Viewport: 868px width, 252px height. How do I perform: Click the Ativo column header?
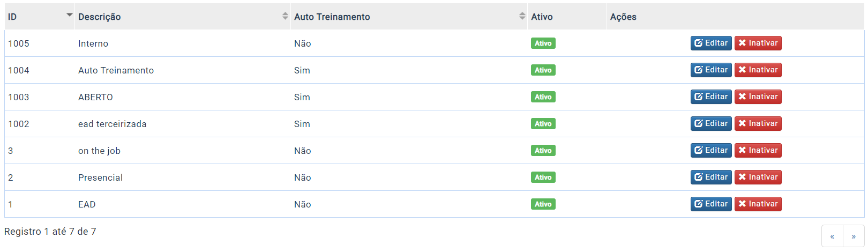click(542, 17)
